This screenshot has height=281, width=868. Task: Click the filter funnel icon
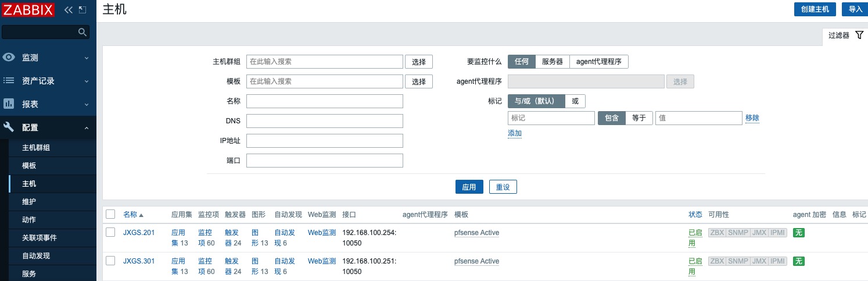[860, 35]
